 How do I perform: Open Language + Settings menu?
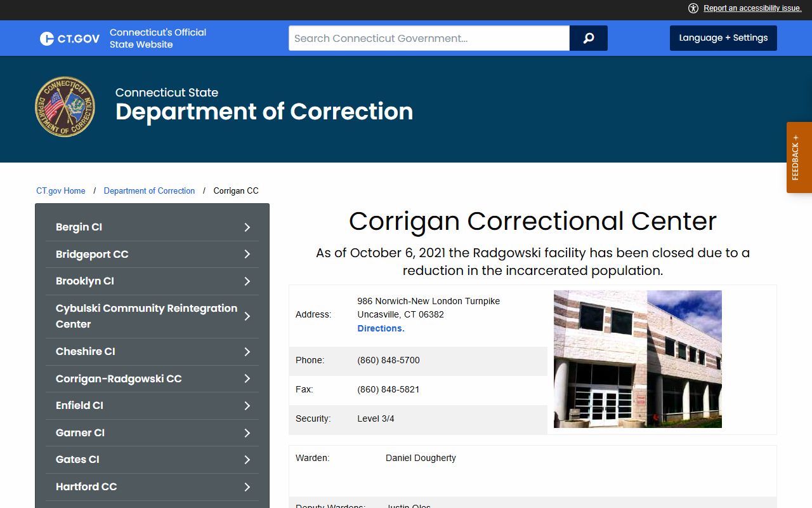point(723,38)
